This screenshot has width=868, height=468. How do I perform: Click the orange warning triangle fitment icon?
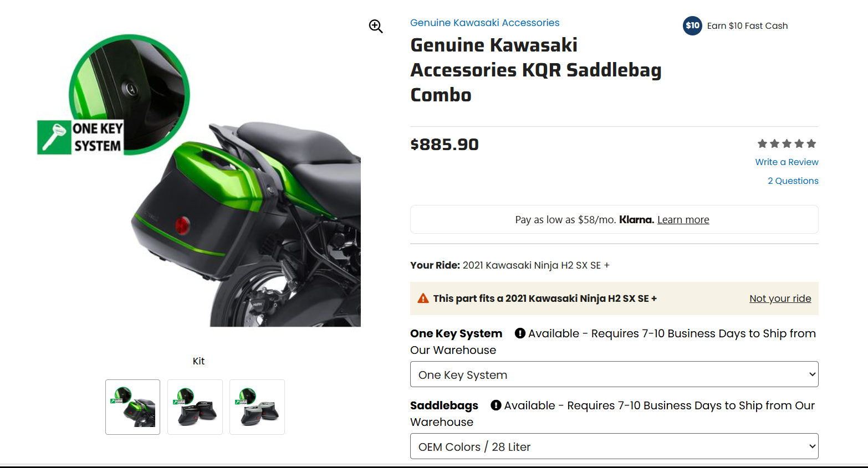(x=423, y=298)
